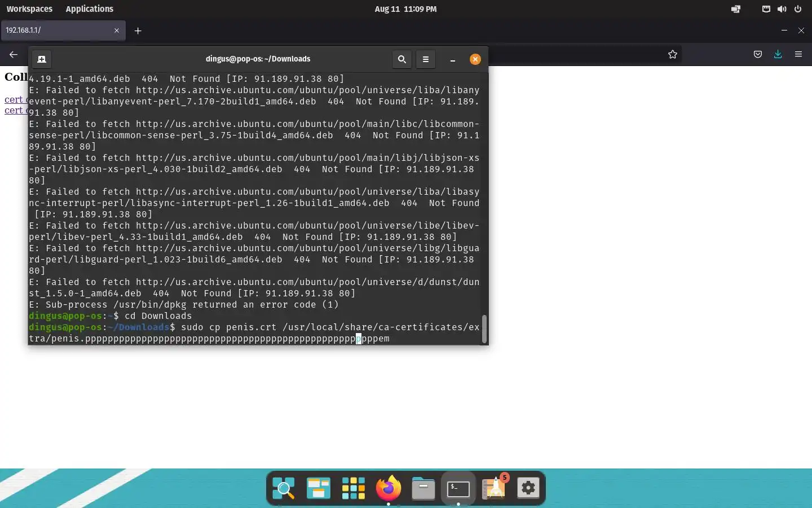Click the terminal cursor in the pppp text

pos(359,339)
